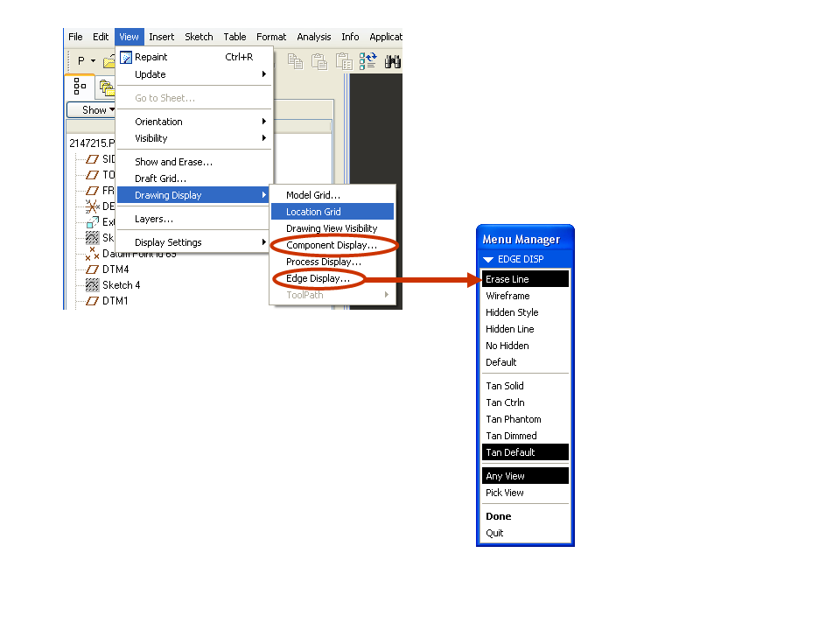Select Any View option
The height and width of the screenshot is (630, 840).
[525, 476]
